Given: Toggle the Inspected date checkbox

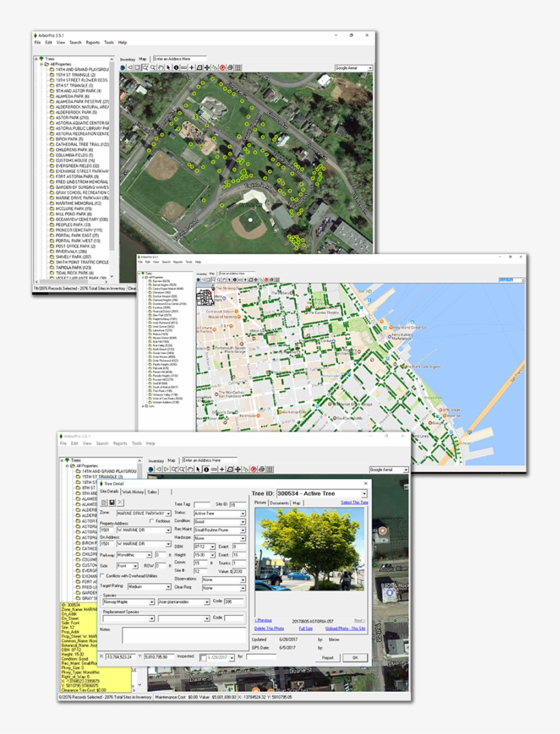Looking at the screenshot, I should pyautogui.click(x=204, y=658).
